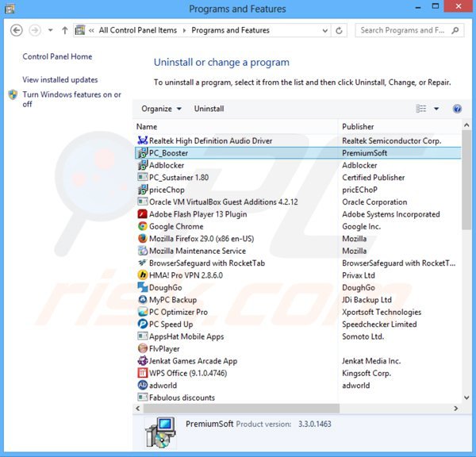Open the recent locations dropdown arrow

click(x=51, y=30)
